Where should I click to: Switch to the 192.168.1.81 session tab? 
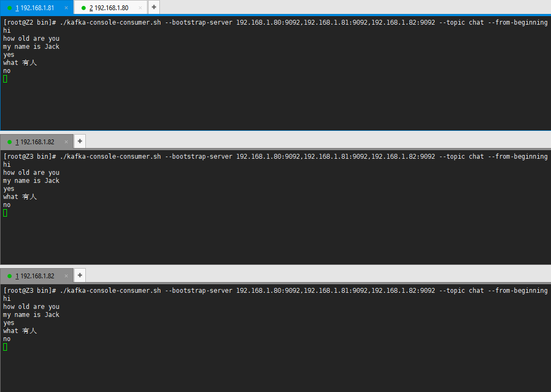pos(36,8)
